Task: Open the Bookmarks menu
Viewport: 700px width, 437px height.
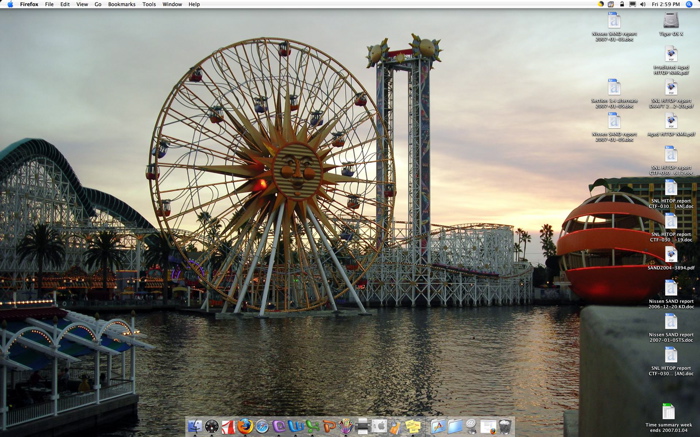Action: coord(122,4)
